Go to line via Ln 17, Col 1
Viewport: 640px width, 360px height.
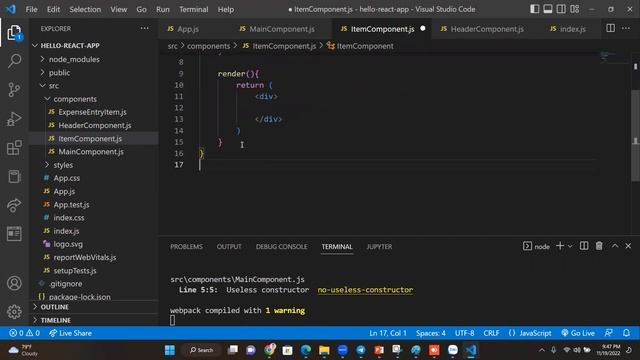pyautogui.click(x=388, y=333)
